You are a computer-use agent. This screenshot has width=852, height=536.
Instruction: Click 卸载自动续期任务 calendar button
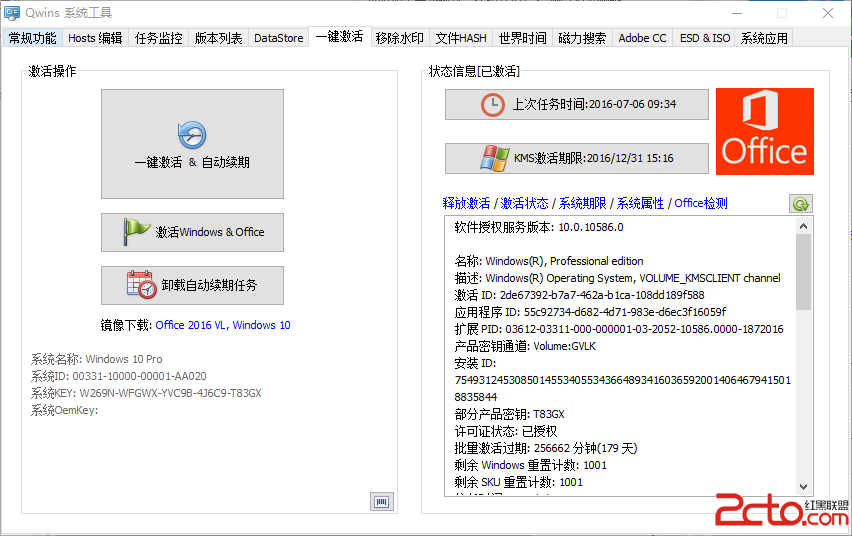(192, 285)
